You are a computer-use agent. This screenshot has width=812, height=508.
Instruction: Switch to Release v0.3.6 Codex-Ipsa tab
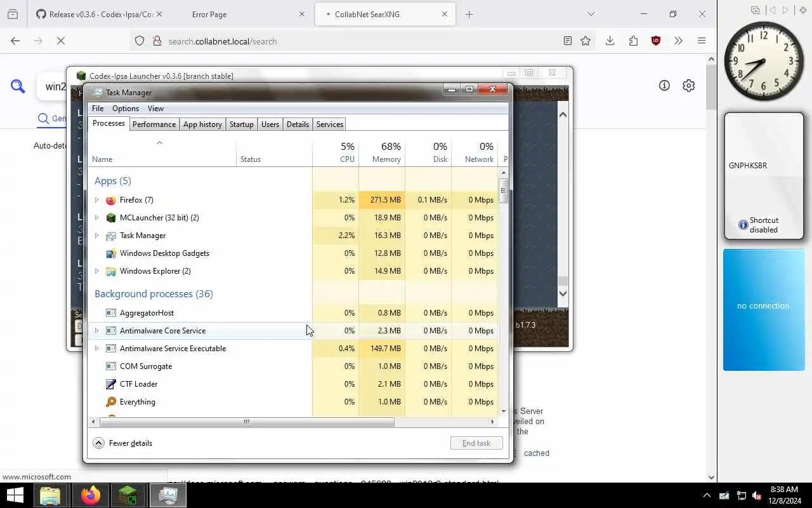[98, 14]
